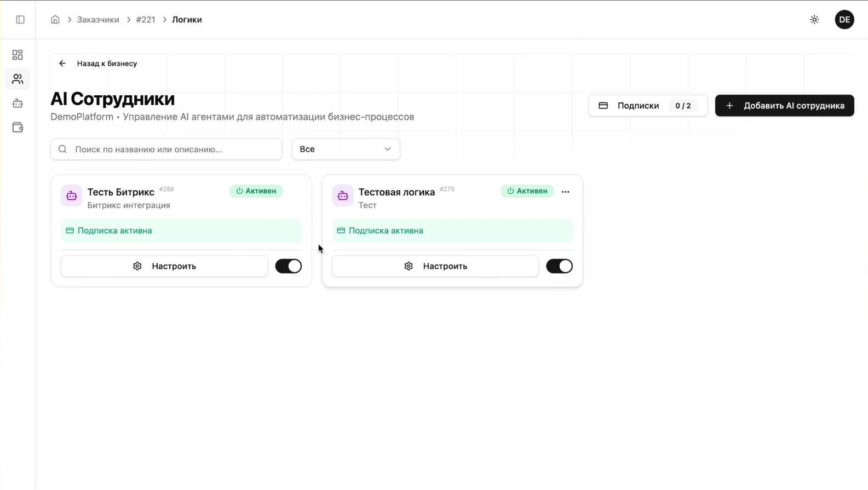Open the wallet icon in sidebar
The width and height of the screenshot is (868, 490).
tap(18, 128)
